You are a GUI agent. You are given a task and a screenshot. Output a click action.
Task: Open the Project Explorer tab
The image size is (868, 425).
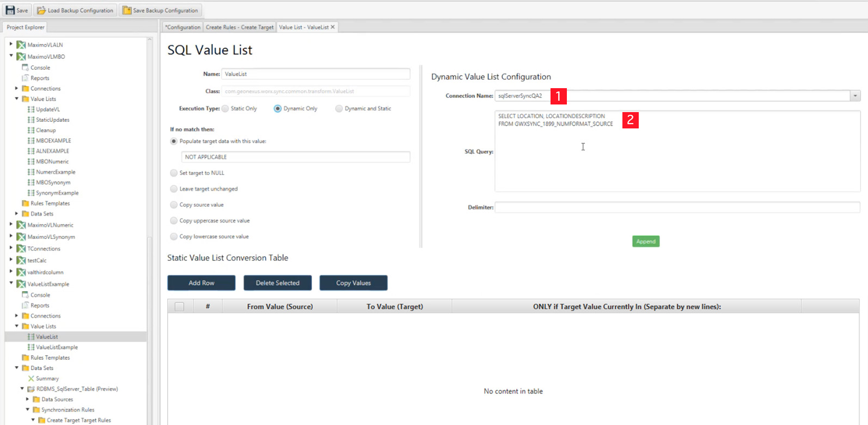tap(26, 27)
